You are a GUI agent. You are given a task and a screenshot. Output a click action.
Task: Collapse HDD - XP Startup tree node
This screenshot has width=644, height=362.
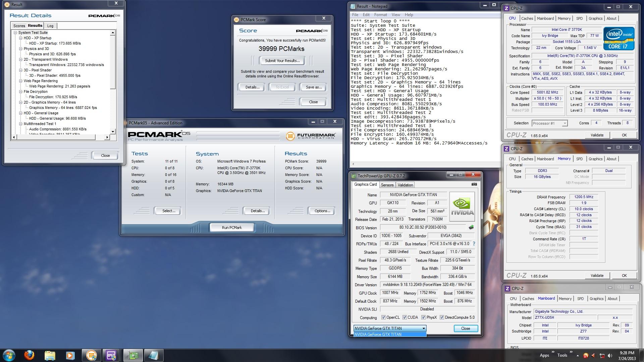[21, 38]
